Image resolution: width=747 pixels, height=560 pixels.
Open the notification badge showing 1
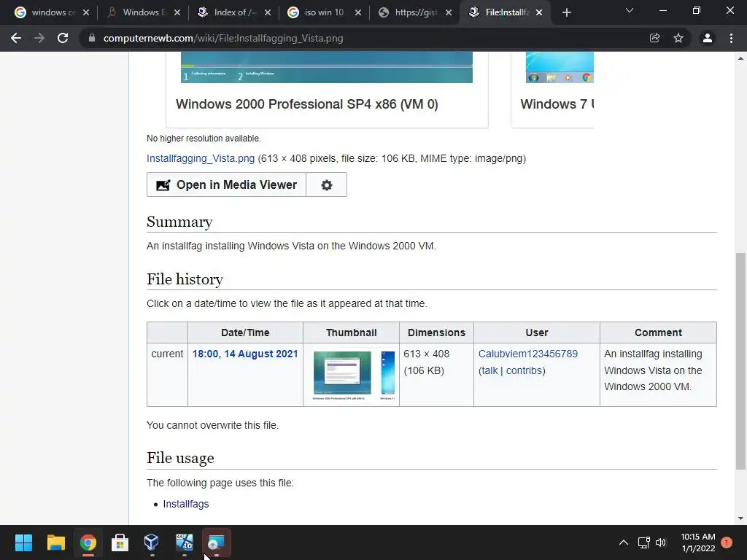point(727,542)
